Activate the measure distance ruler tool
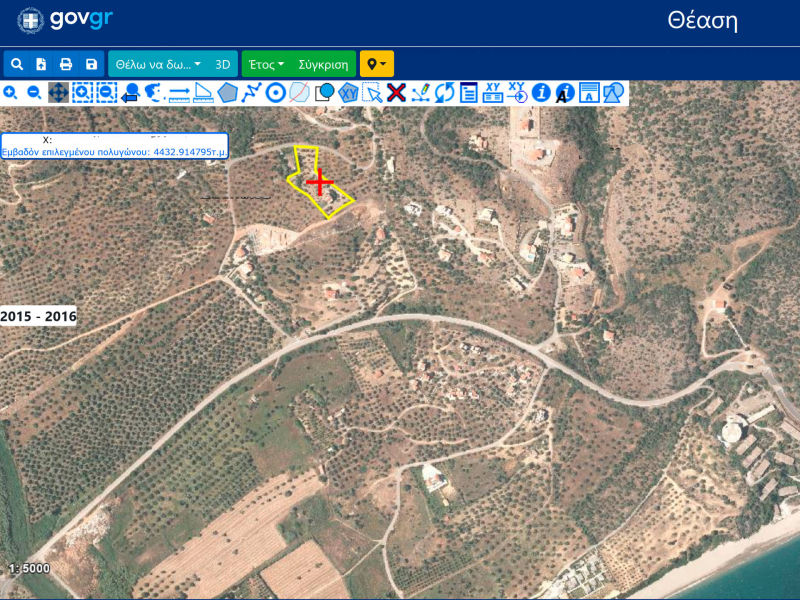Image resolution: width=800 pixels, height=600 pixels. [180, 93]
